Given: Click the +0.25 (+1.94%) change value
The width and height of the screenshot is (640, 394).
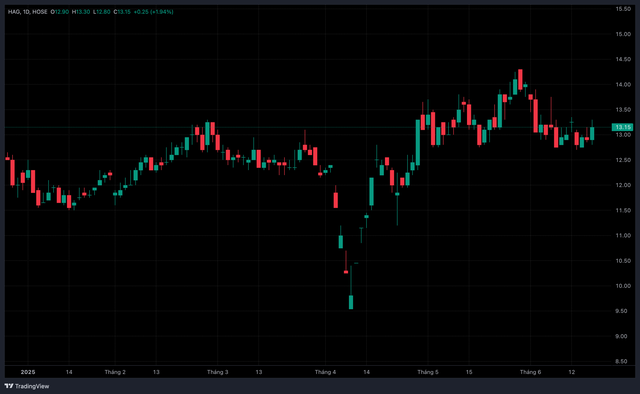Looking at the screenshot, I should click(153, 12).
